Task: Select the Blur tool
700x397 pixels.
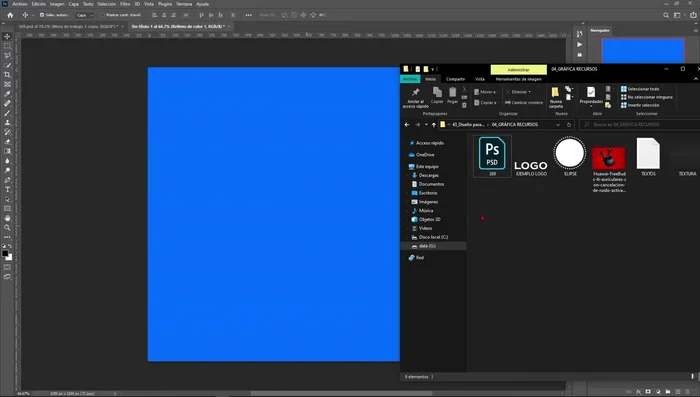Action: tap(7, 161)
